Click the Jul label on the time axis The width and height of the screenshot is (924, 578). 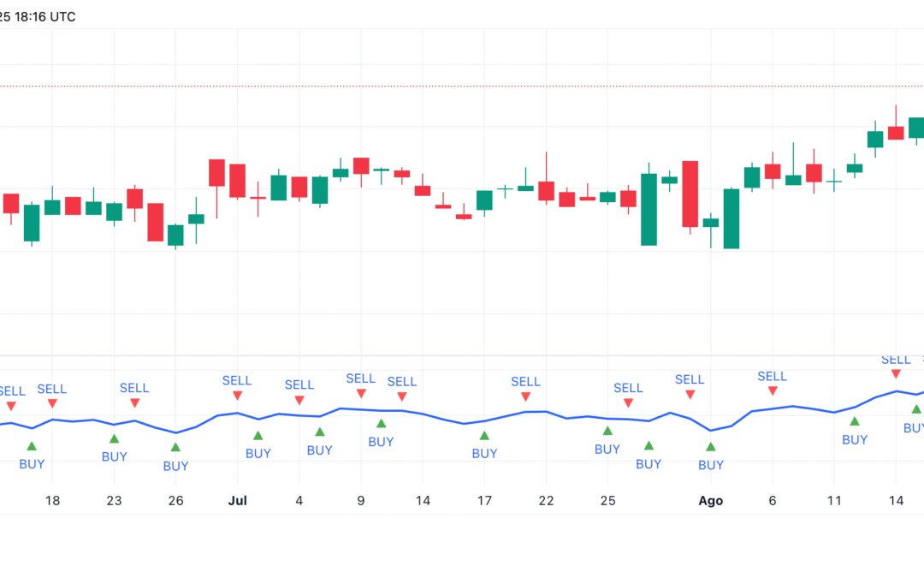coord(237,501)
